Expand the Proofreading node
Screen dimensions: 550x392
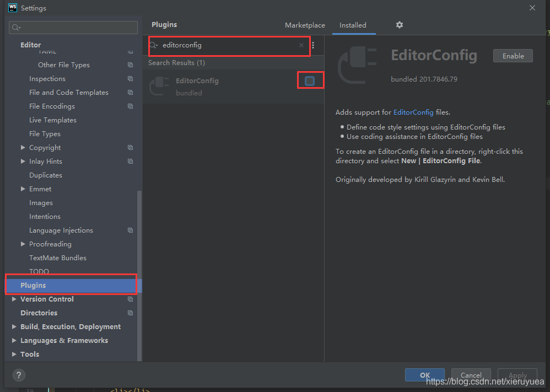[23, 244]
